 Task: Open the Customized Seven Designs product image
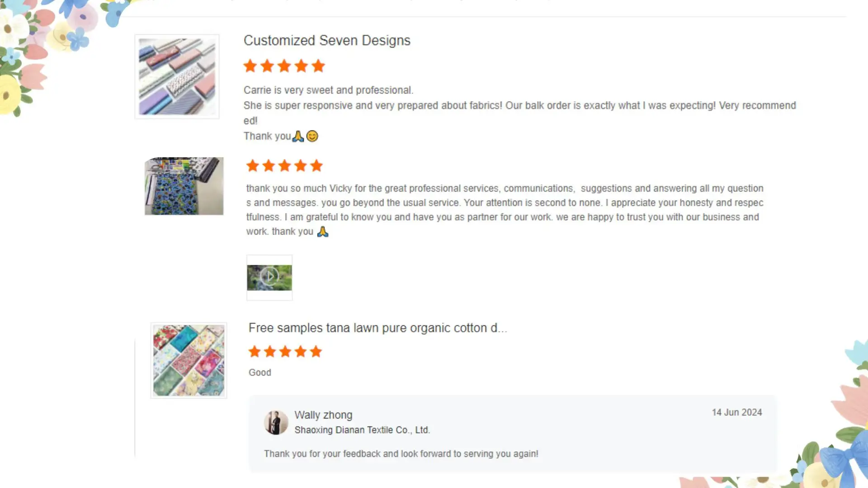(177, 76)
